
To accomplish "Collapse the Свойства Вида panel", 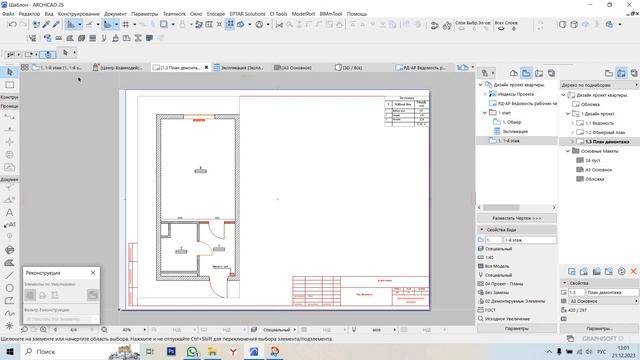I will click(482, 230).
